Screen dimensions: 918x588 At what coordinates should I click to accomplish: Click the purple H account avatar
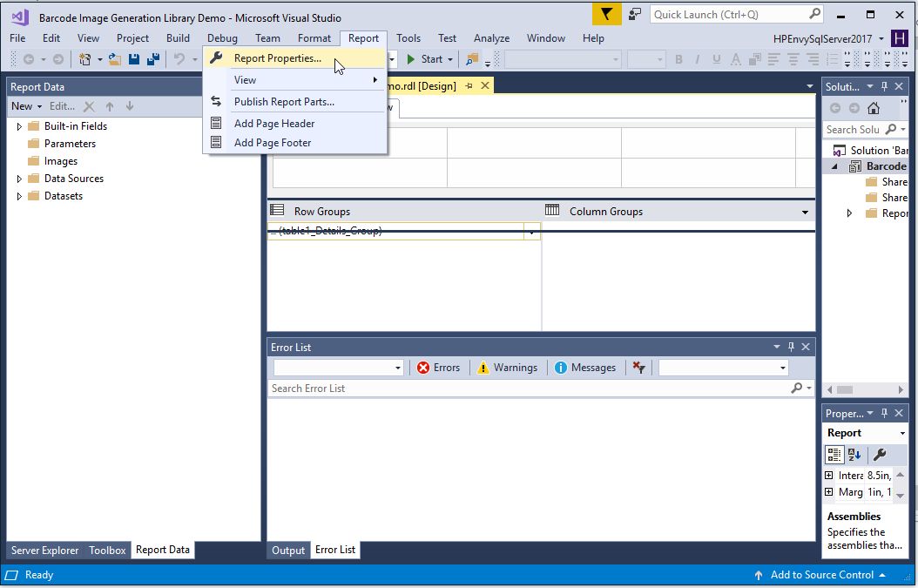[x=899, y=38]
